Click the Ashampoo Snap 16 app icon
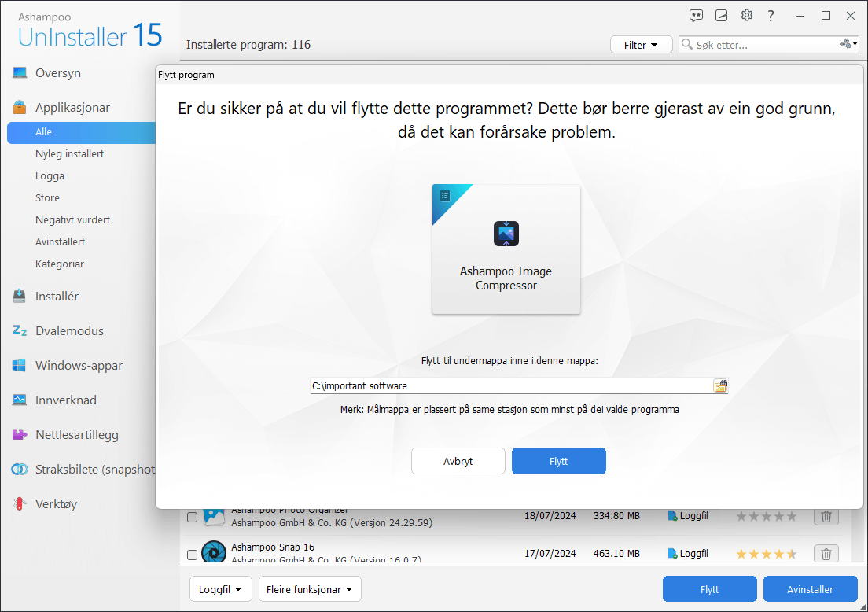Image resolution: width=868 pixels, height=612 pixels. coord(214,552)
